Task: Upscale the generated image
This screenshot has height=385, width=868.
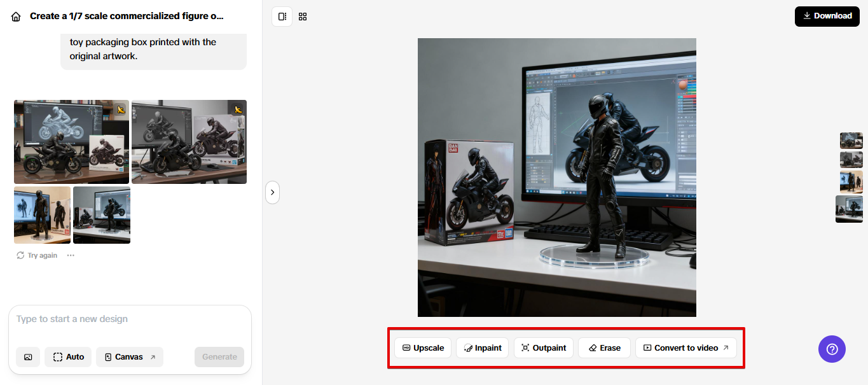Action: click(423, 348)
